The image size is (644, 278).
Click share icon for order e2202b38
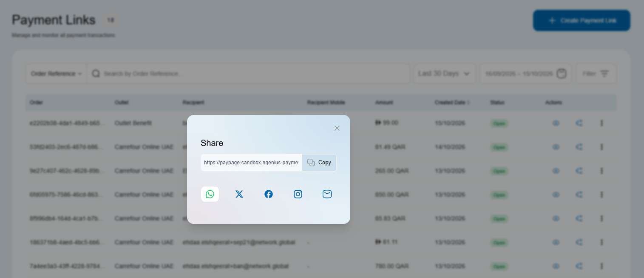pos(579,123)
